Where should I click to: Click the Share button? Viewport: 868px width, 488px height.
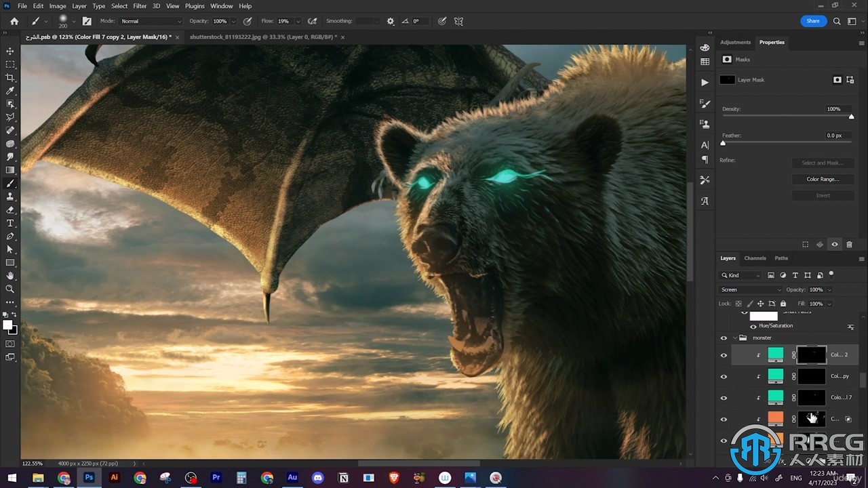point(813,21)
